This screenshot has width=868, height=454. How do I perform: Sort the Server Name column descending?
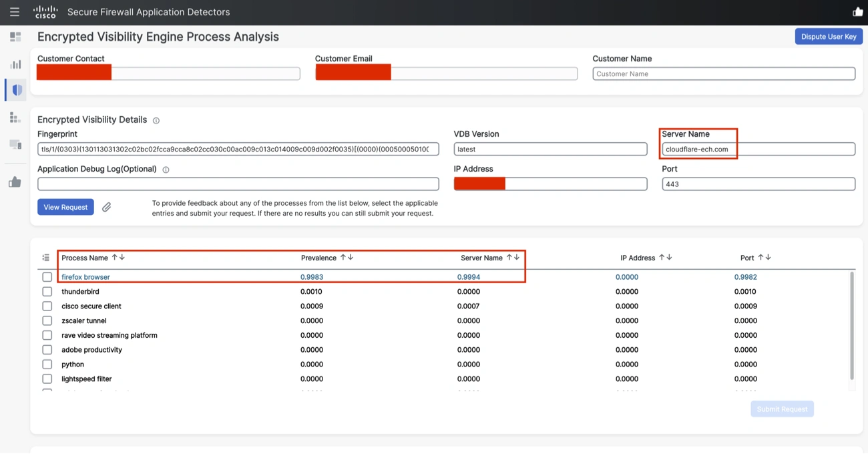tap(516, 257)
